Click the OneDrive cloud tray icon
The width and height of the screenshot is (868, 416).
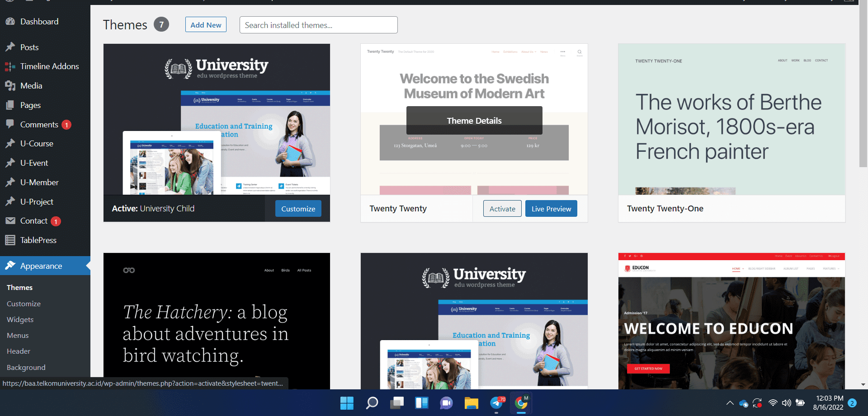pos(744,403)
